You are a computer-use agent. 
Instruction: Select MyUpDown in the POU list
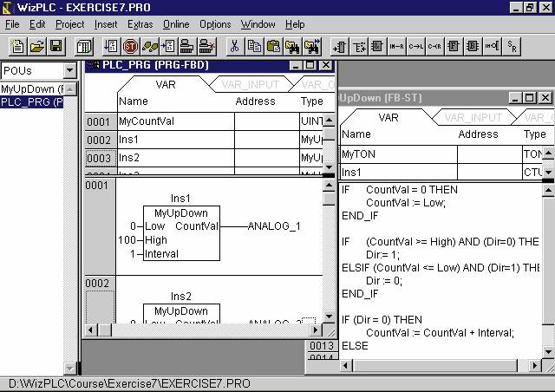pyautogui.click(x=32, y=88)
